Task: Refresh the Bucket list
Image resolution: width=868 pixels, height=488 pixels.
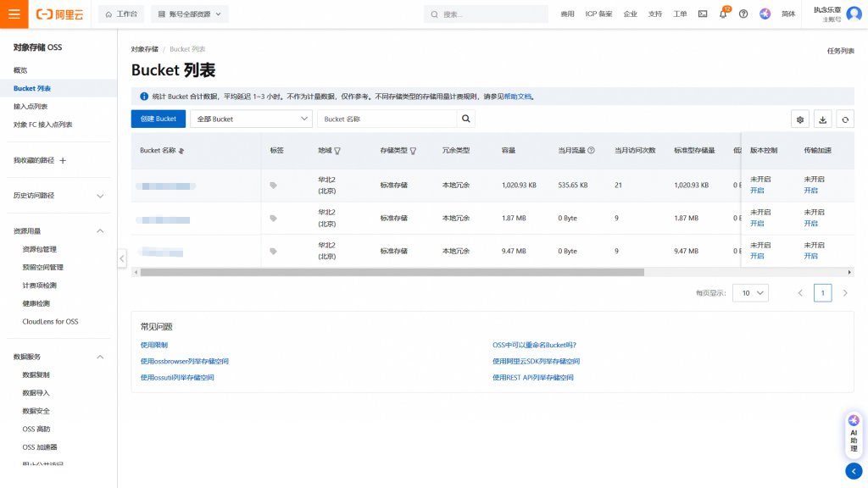Action: [x=844, y=119]
